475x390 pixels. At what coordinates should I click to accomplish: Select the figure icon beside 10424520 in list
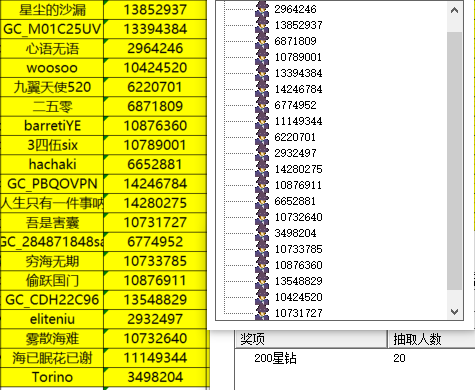tap(262, 297)
